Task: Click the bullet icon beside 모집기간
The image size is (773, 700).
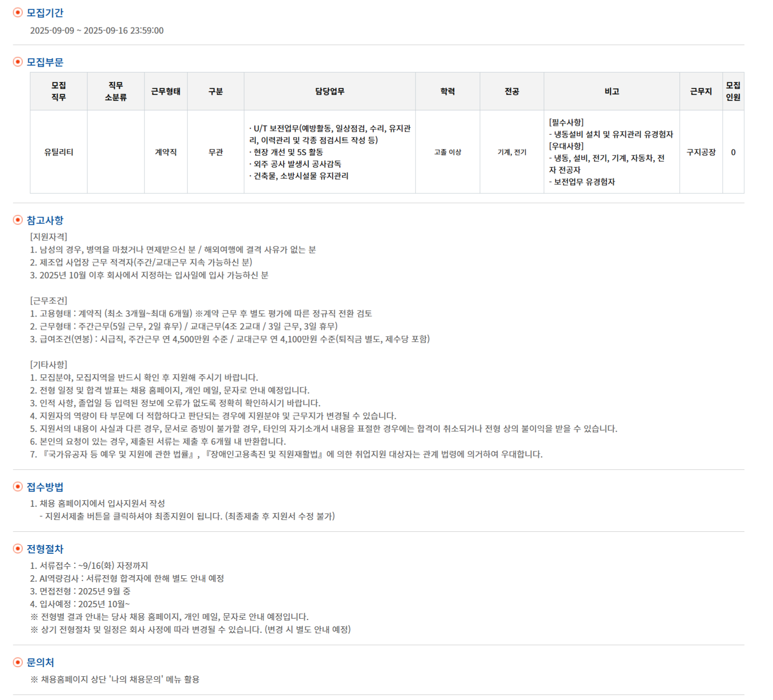Action: 18,13
